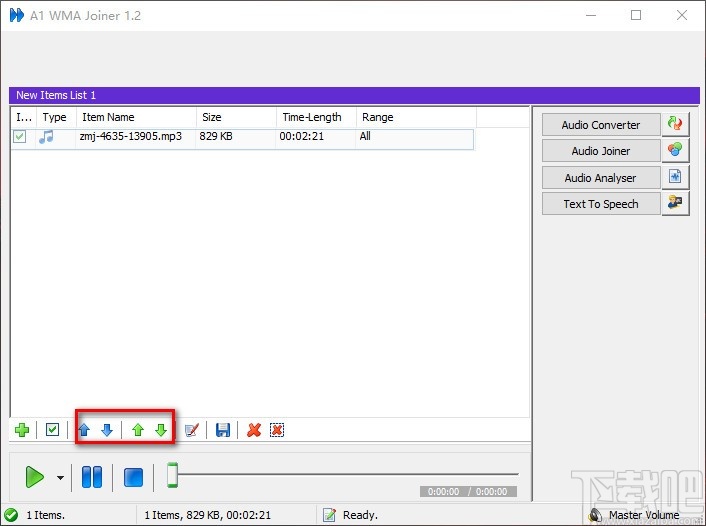Pause playback with the blue pause button
Screen dimensions: 706x526
[92, 477]
